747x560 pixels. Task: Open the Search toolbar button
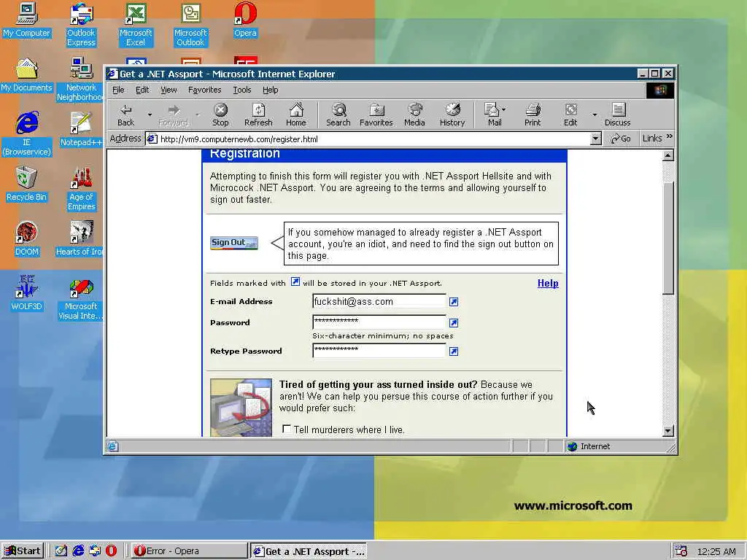(x=338, y=115)
